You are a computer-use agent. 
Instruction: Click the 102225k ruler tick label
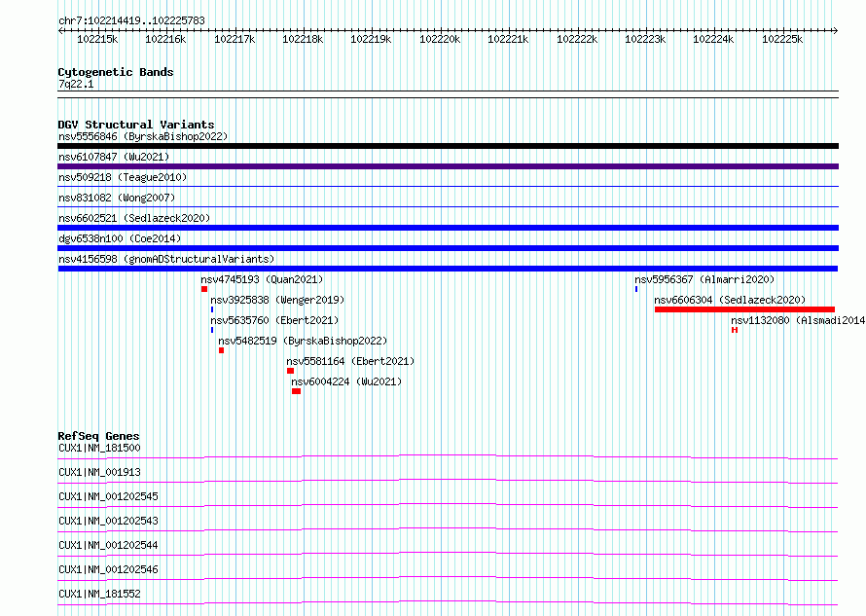[782, 39]
